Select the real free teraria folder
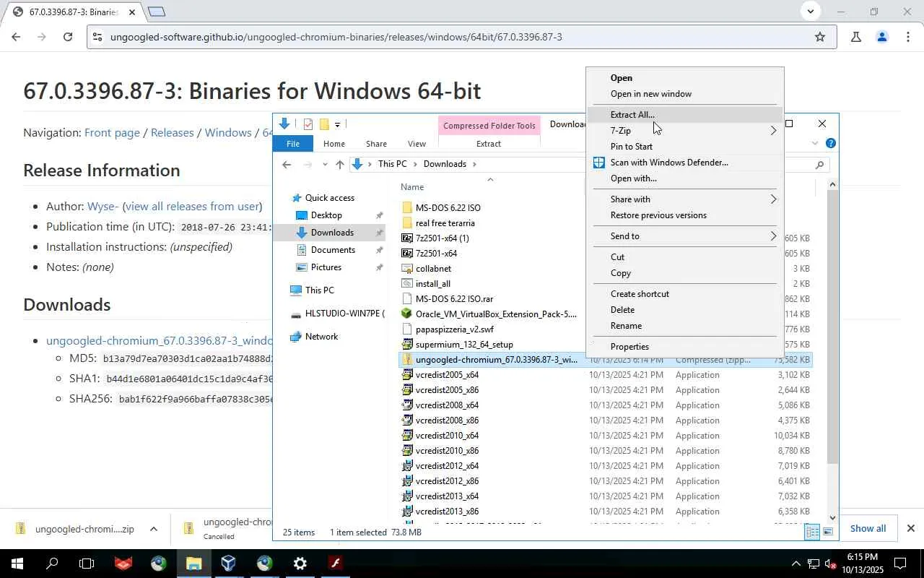924x578 pixels. [445, 223]
